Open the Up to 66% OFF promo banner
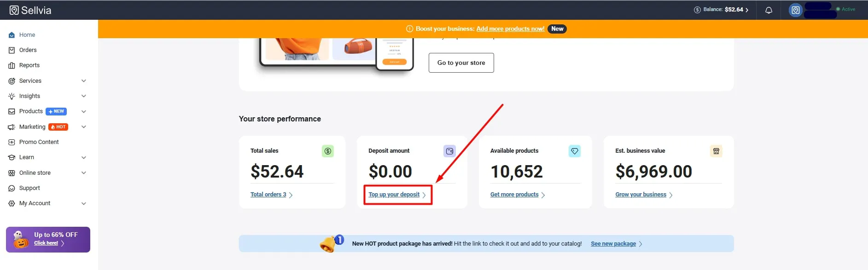868x270 pixels. click(x=47, y=239)
